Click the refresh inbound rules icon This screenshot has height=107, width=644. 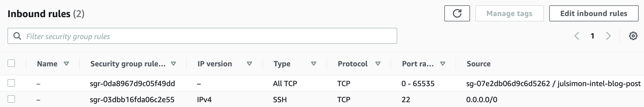457,13
